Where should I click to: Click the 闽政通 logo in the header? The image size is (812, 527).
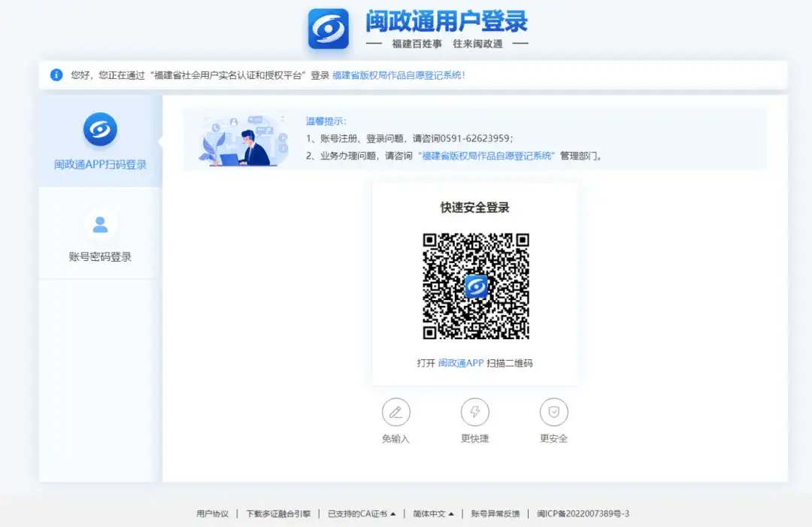(329, 29)
